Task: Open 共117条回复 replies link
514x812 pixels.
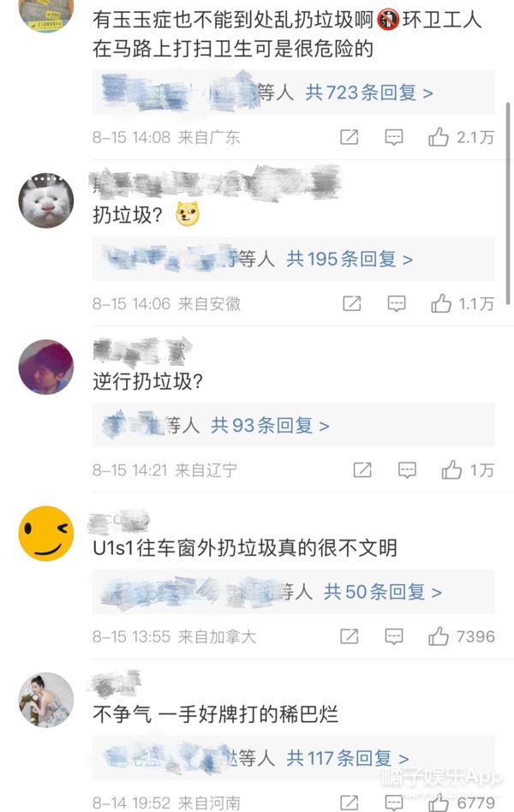Action: (348, 759)
